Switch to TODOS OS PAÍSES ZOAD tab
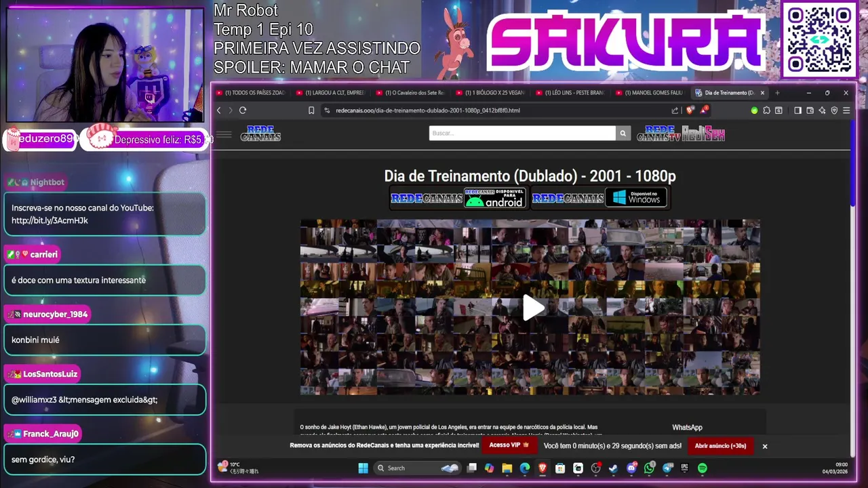Screen dimensions: 868x488 click(x=251, y=93)
